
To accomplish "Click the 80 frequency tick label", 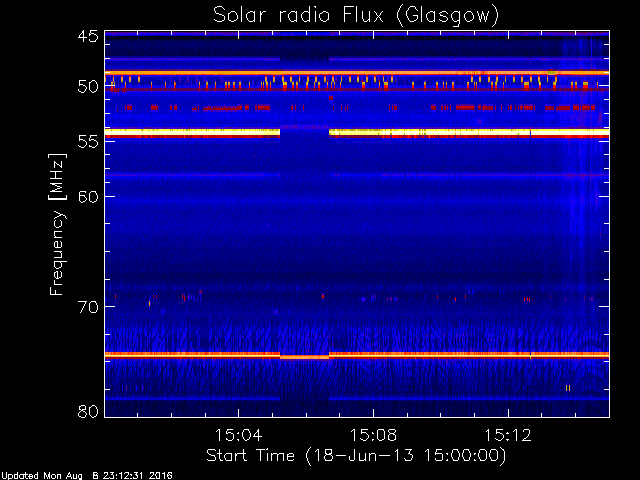I will (x=88, y=411).
